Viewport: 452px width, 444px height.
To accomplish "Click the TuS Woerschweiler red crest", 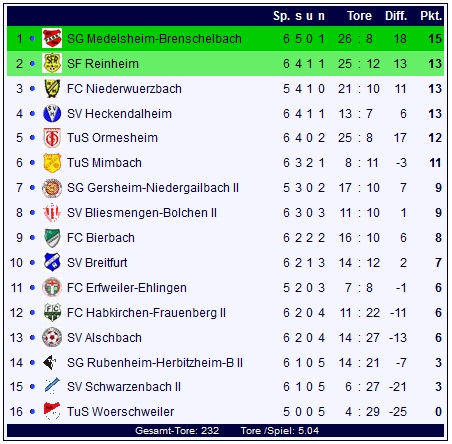I will [x=52, y=411].
